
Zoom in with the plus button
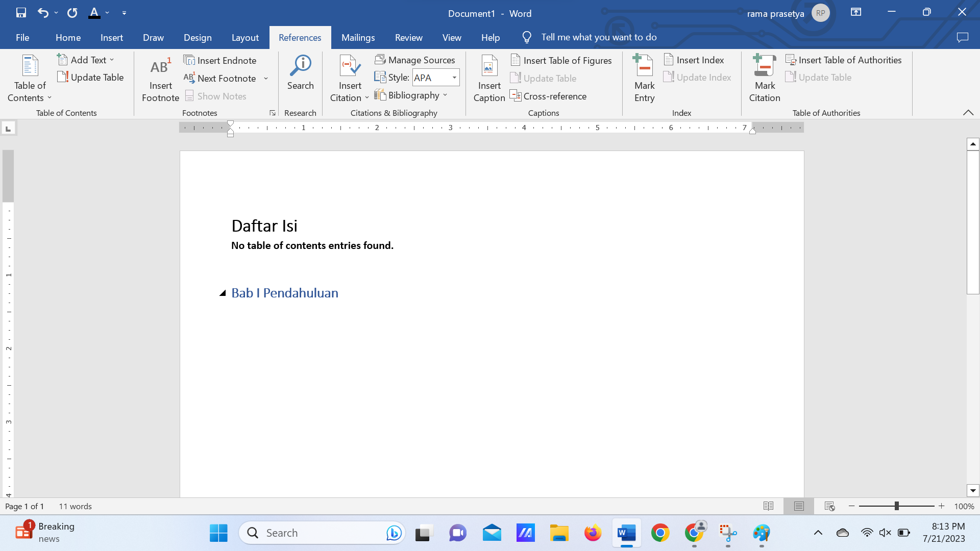click(x=941, y=506)
